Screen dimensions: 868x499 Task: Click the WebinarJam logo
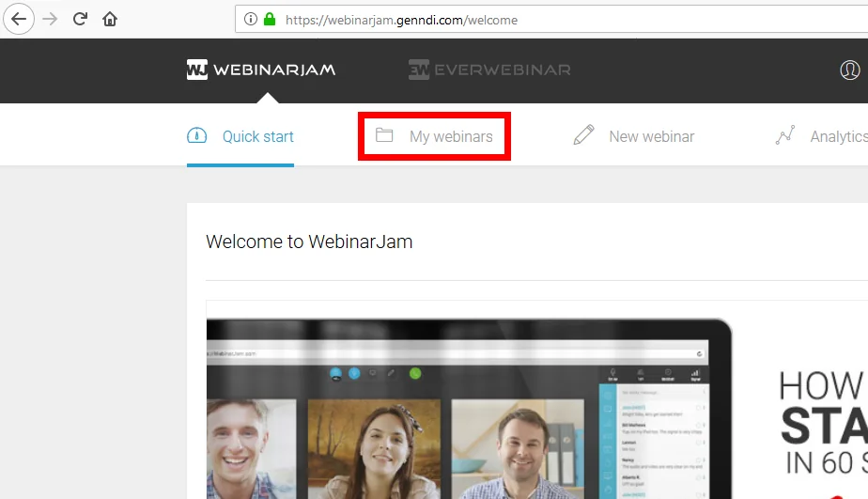[261, 70]
